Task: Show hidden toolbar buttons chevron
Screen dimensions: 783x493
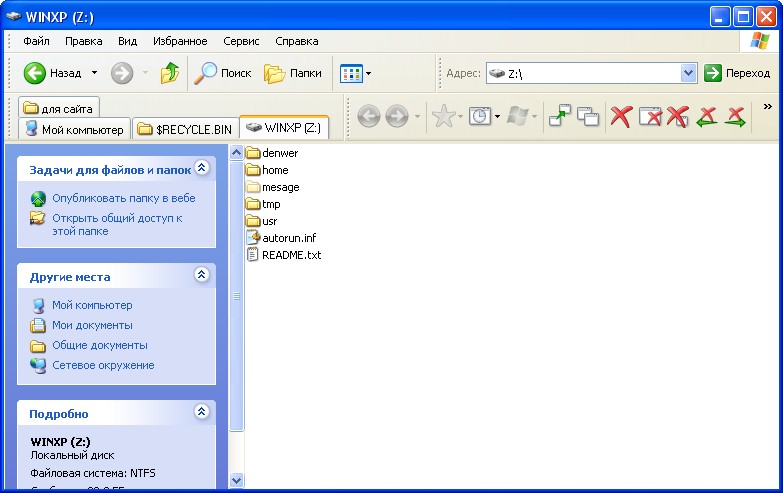Action: point(768,106)
